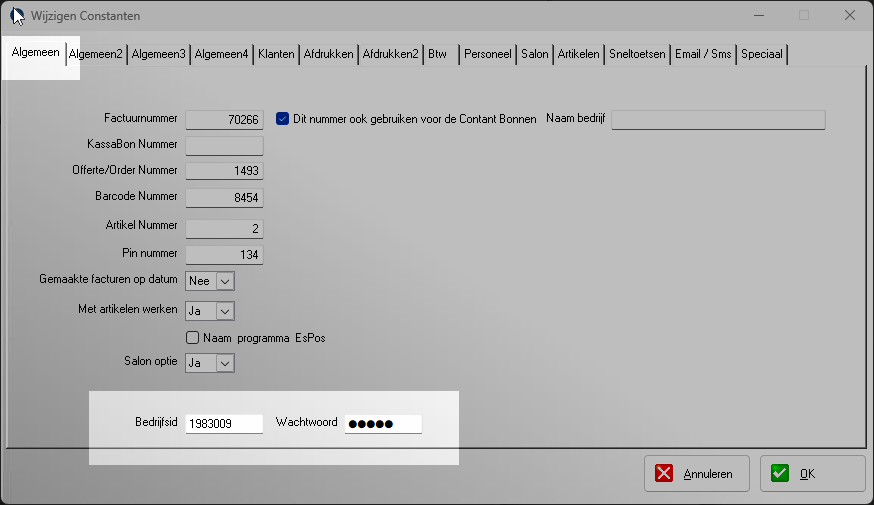Click the green checkmark OK icon
This screenshot has width=874, height=505.
tap(780, 474)
